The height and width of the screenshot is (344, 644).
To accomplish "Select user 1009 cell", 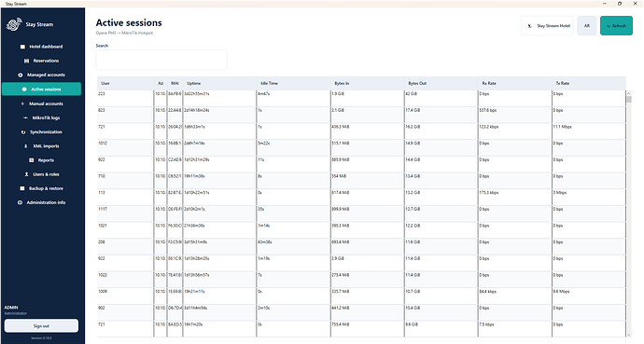I will [125, 296].
